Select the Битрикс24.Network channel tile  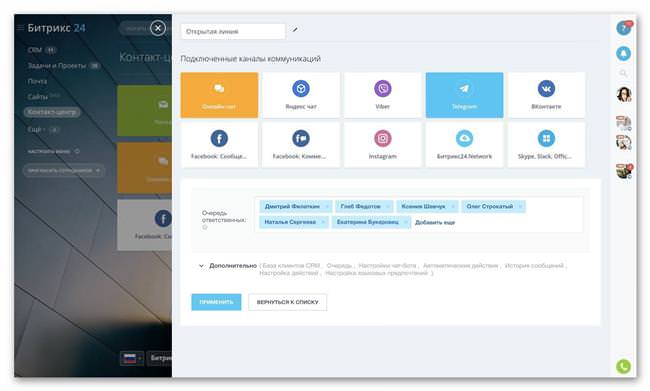pyautogui.click(x=464, y=145)
